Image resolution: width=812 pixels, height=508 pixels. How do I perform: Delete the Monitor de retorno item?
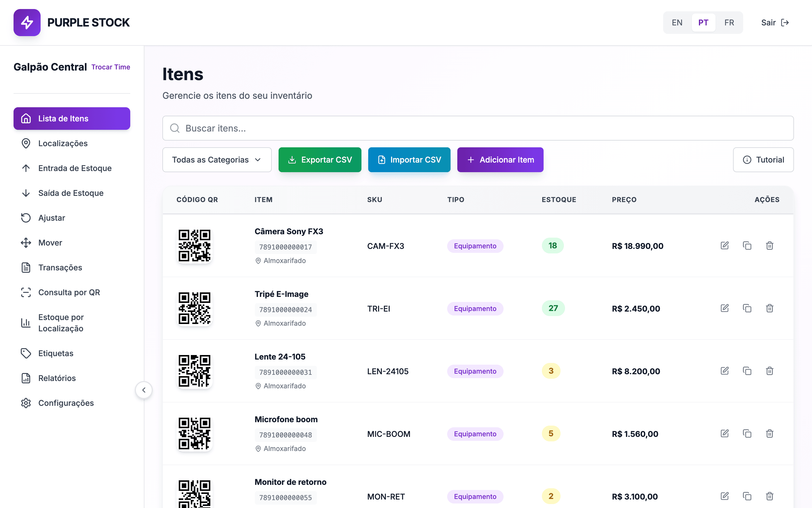[x=769, y=496]
